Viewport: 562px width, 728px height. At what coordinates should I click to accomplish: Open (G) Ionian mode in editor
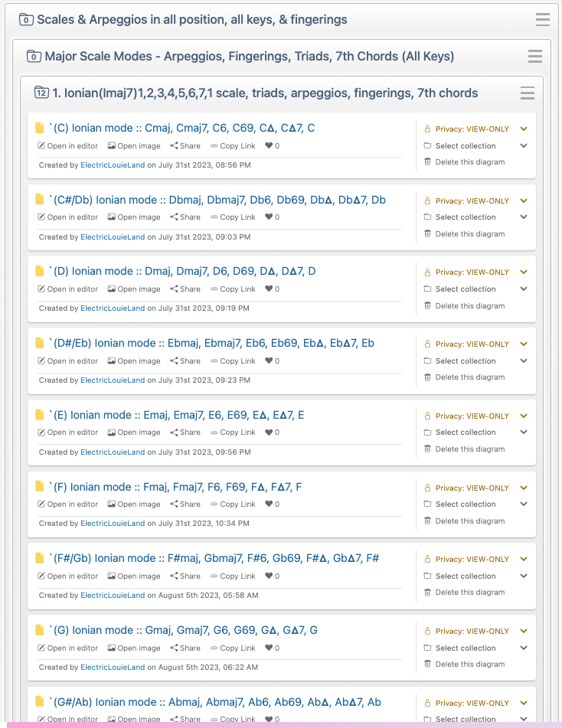(68, 648)
